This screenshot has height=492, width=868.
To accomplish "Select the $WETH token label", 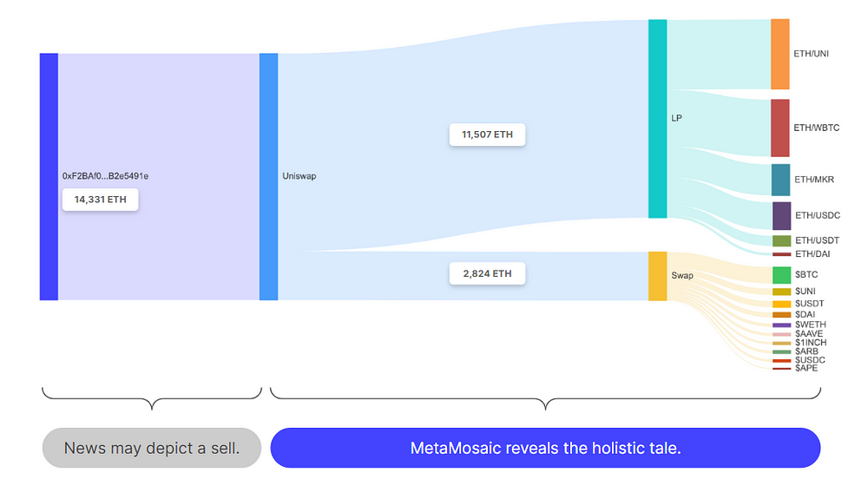I will tap(810, 325).
